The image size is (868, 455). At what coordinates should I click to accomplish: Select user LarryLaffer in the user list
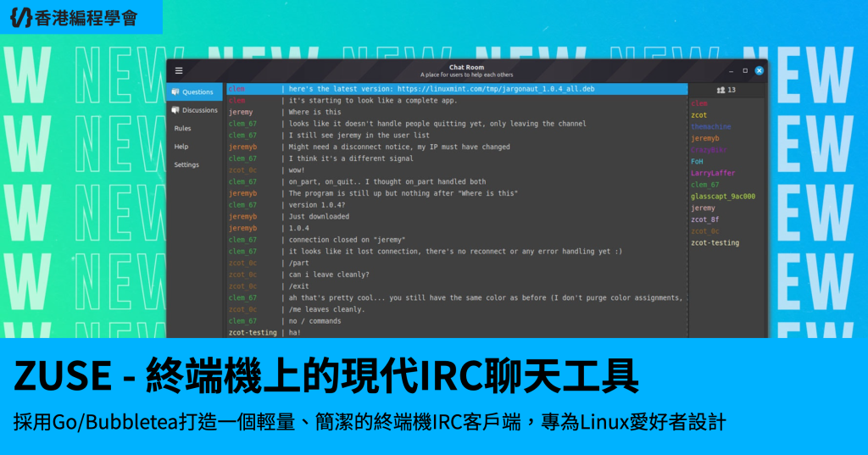(x=712, y=173)
